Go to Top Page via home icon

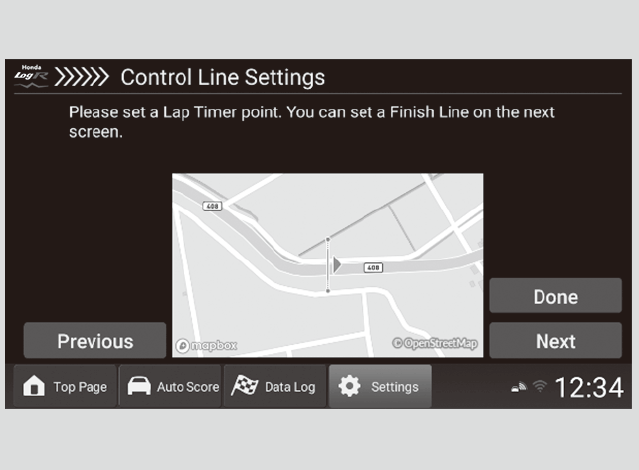coord(34,387)
